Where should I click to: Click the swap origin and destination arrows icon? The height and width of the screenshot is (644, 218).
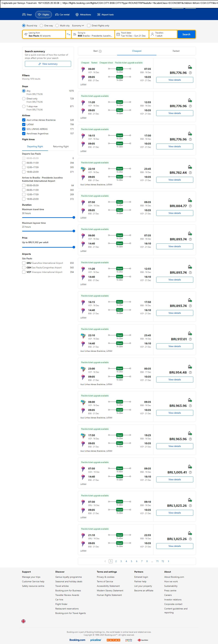(x=69, y=34)
